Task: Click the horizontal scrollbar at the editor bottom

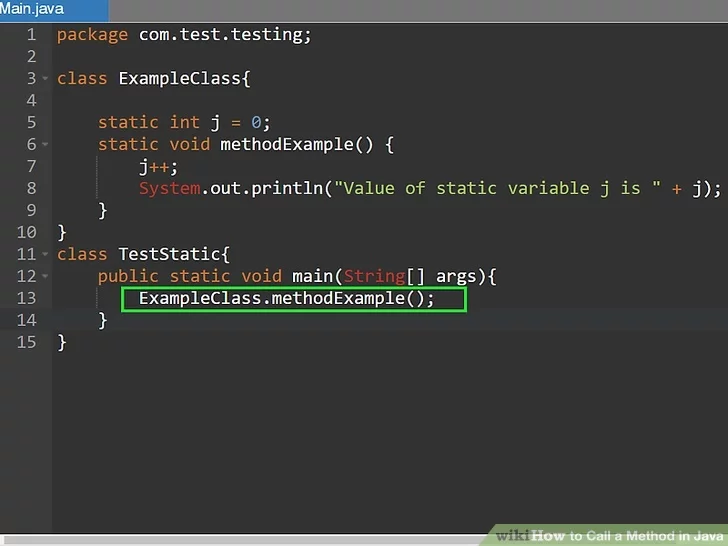Action: coord(241,540)
